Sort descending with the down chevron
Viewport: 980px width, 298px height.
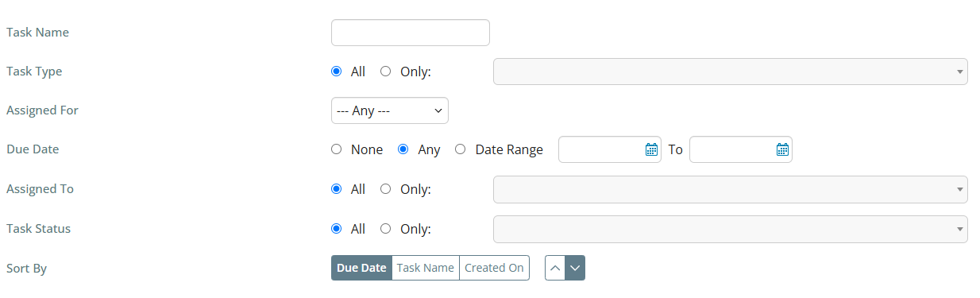[x=575, y=268]
